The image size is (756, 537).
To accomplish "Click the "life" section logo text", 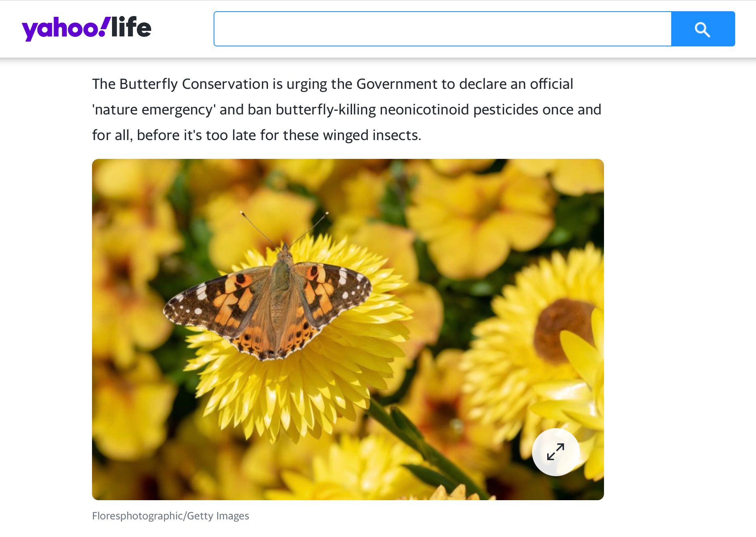I will point(131,27).
